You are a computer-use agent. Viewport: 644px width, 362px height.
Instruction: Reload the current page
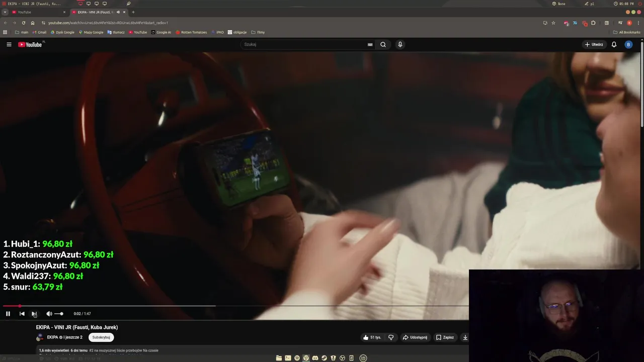23,23
